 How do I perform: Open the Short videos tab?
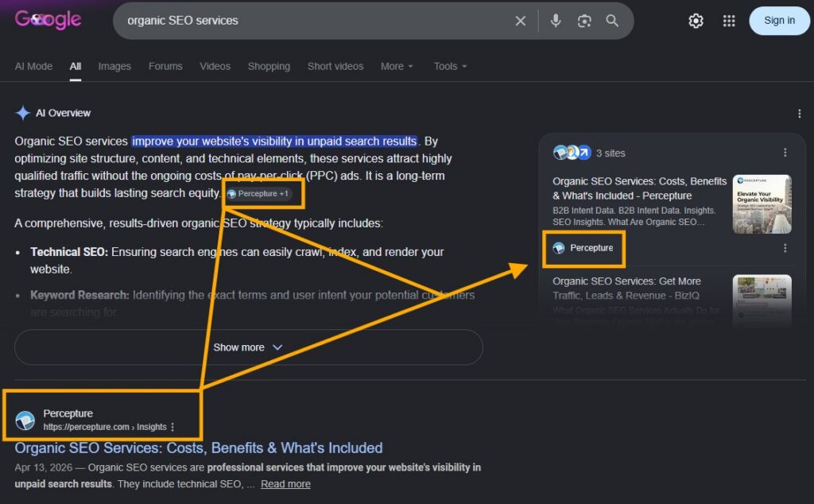(335, 67)
